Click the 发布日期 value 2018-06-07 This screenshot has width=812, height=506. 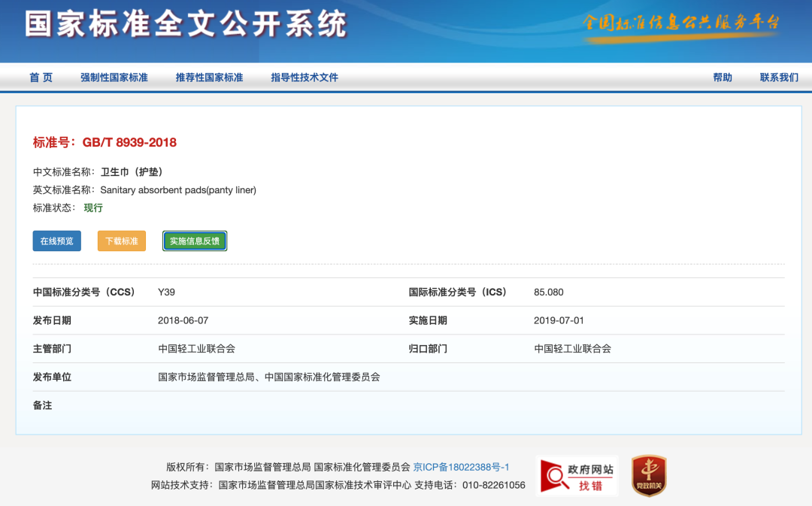click(183, 320)
